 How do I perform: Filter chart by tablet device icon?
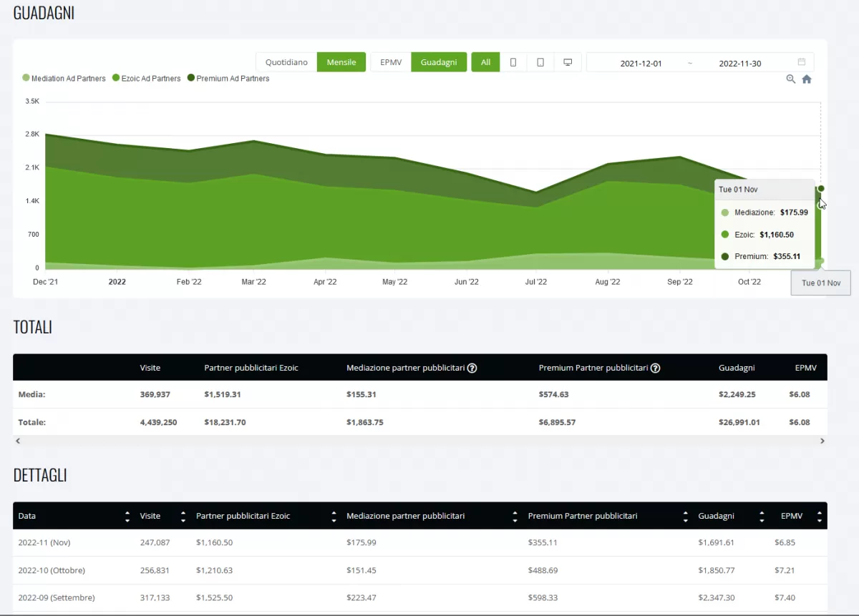point(540,62)
